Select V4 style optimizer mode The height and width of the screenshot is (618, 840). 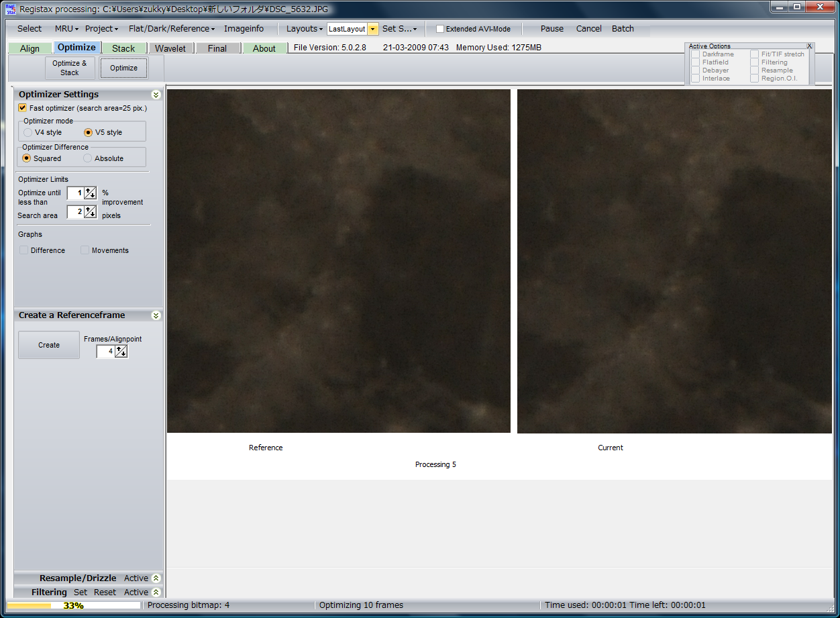point(28,132)
